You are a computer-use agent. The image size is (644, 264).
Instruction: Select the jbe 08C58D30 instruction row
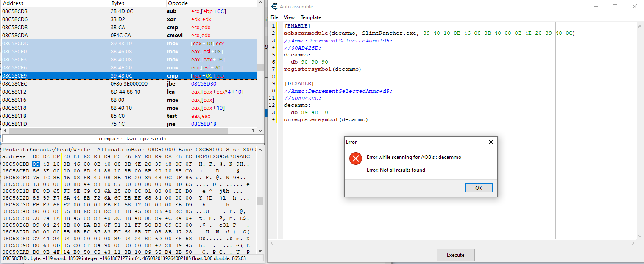click(x=127, y=84)
